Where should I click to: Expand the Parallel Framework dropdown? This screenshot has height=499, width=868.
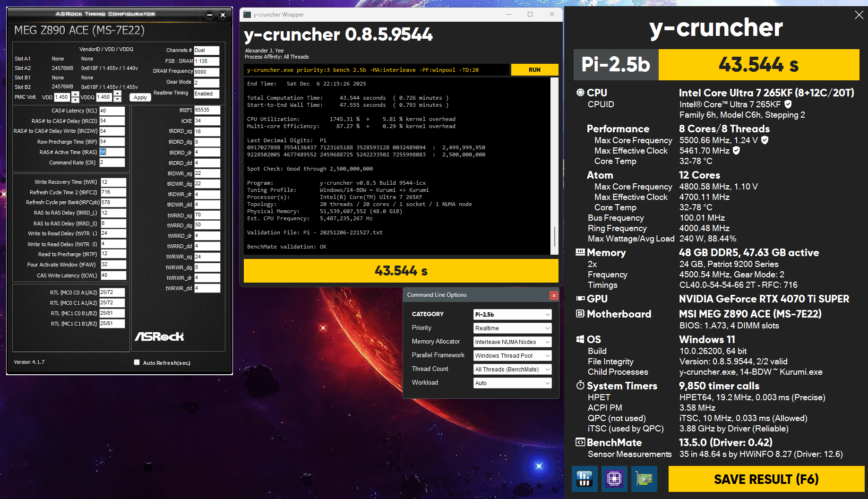(513, 355)
